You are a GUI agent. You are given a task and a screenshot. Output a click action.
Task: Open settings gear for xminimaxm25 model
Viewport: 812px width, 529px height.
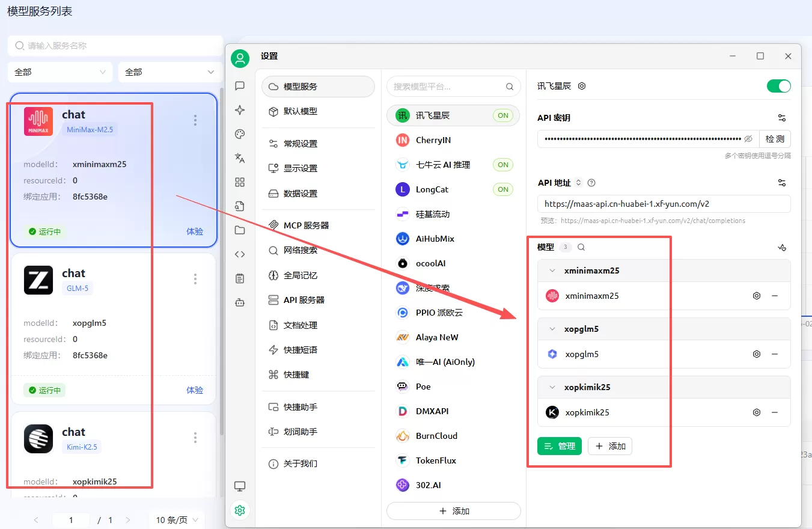pyautogui.click(x=757, y=296)
